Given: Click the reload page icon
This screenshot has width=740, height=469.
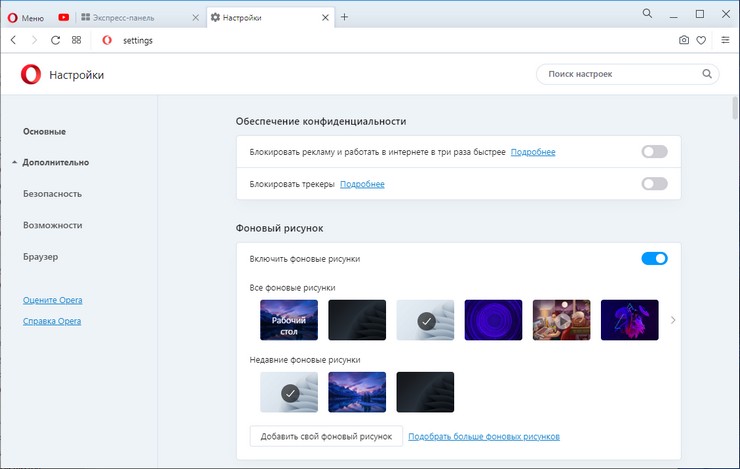Looking at the screenshot, I should pos(55,40).
